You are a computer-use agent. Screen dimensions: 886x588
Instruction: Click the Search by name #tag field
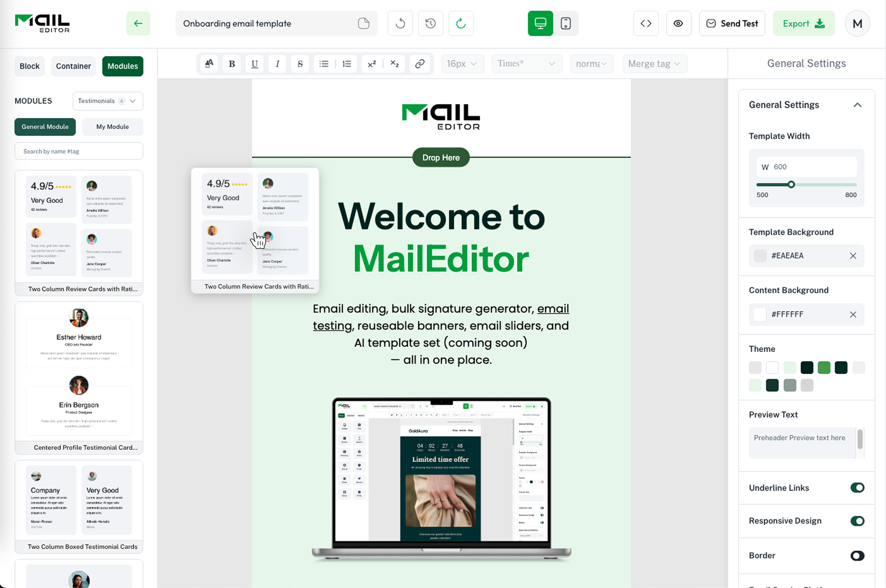point(79,151)
